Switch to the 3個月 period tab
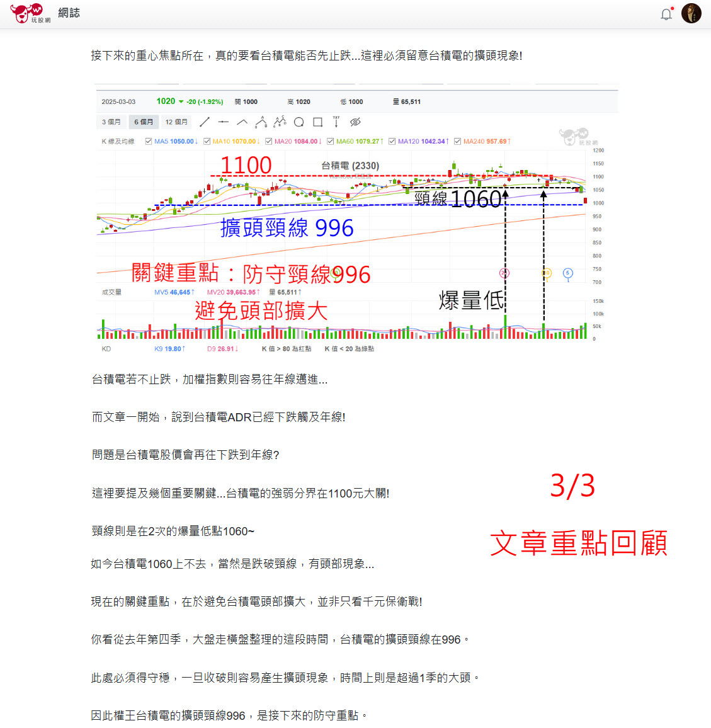This screenshot has width=711, height=728. [112, 122]
